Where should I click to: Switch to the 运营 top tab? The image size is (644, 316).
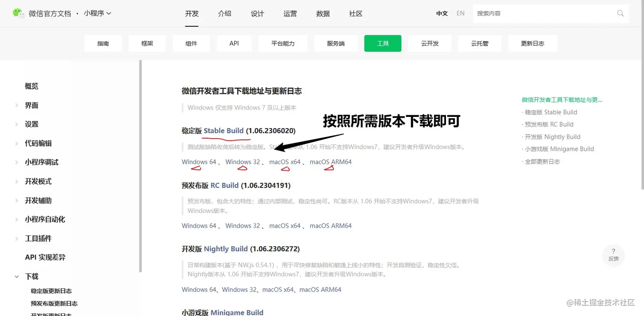(x=290, y=13)
